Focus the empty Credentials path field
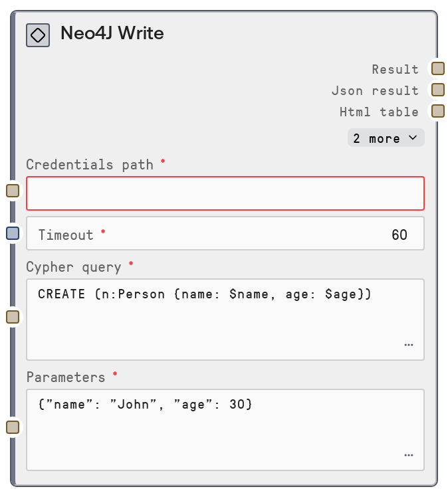448x497 pixels. point(225,193)
